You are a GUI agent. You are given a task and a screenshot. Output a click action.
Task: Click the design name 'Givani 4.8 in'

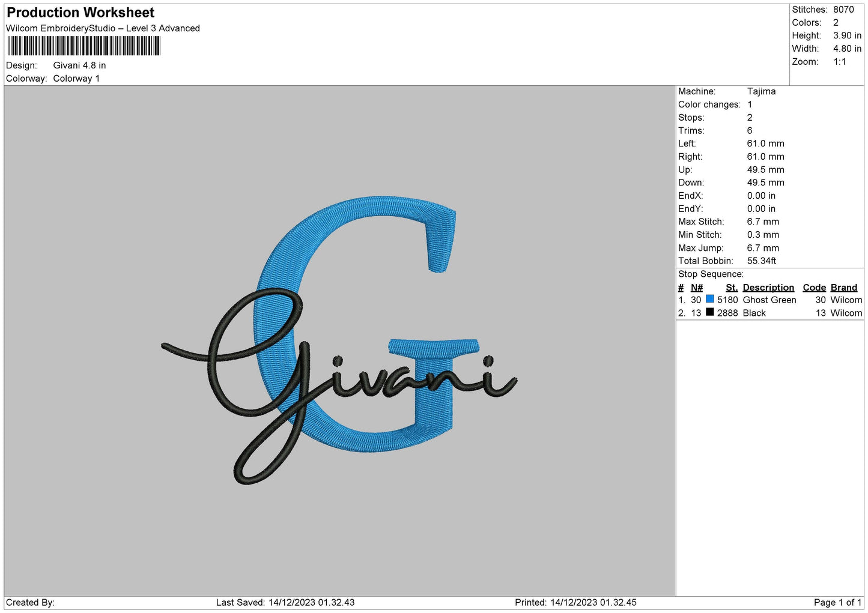pyautogui.click(x=79, y=65)
